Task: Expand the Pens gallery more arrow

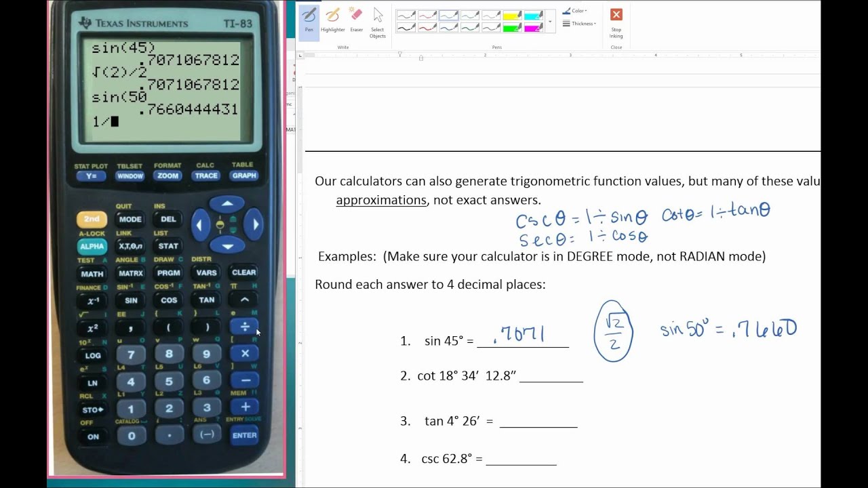Action: [549, 22]
